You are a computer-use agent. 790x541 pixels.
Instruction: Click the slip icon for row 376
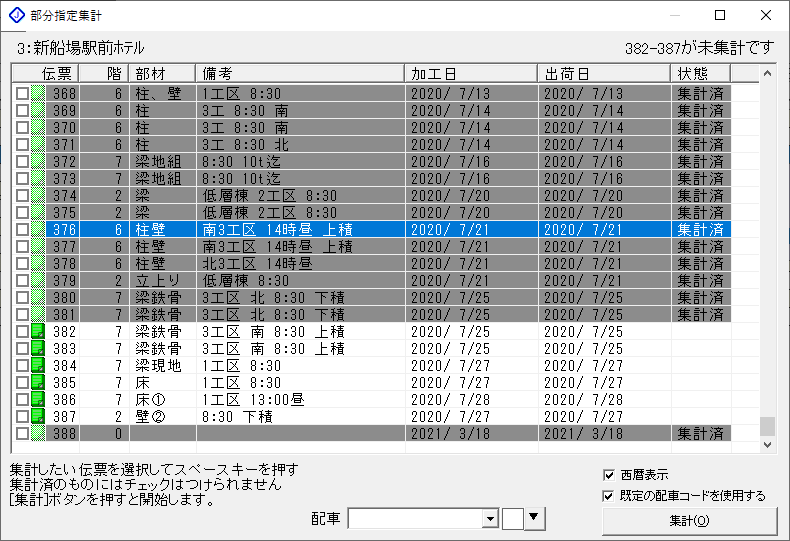click(x=38, y=229)
